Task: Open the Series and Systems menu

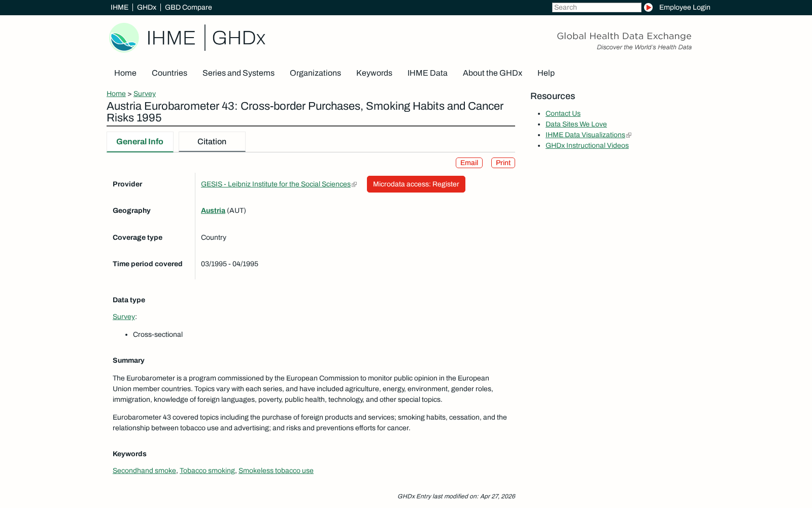Action: point(239,73)
